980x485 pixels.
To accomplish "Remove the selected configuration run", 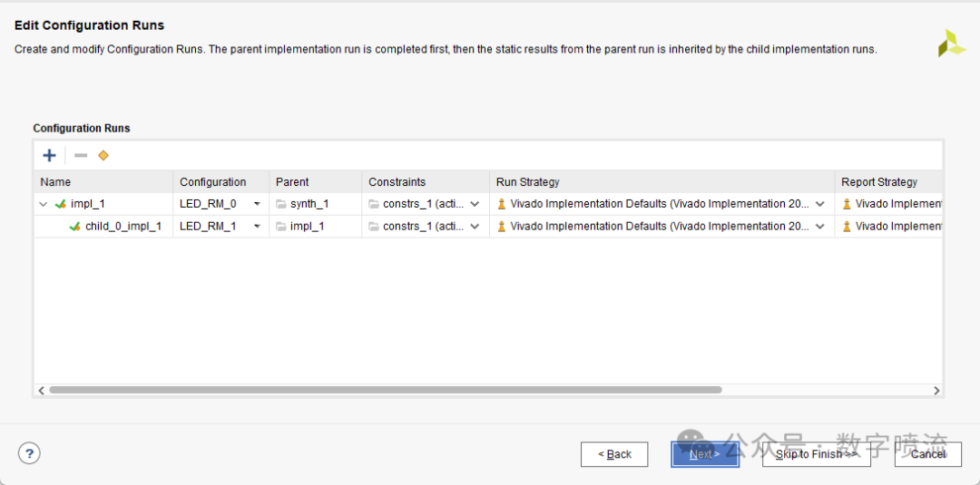I will click(x=81, y=156).
